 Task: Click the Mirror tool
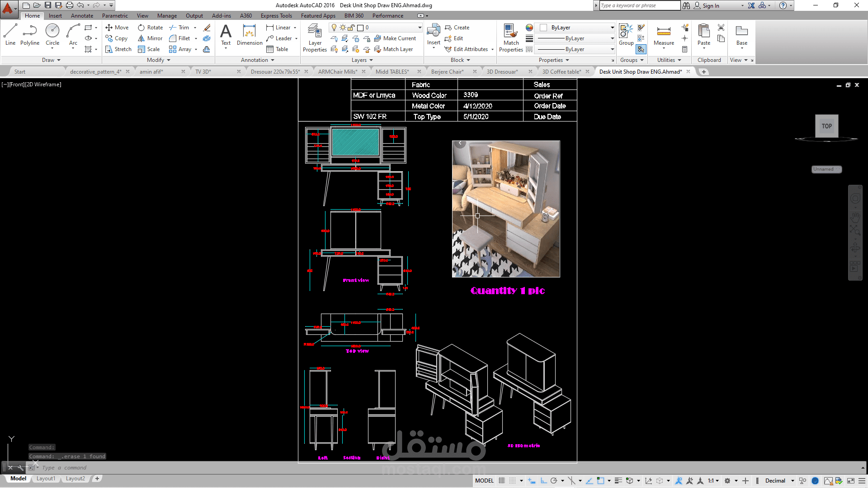pyautogui.click(x=150, y=38)
